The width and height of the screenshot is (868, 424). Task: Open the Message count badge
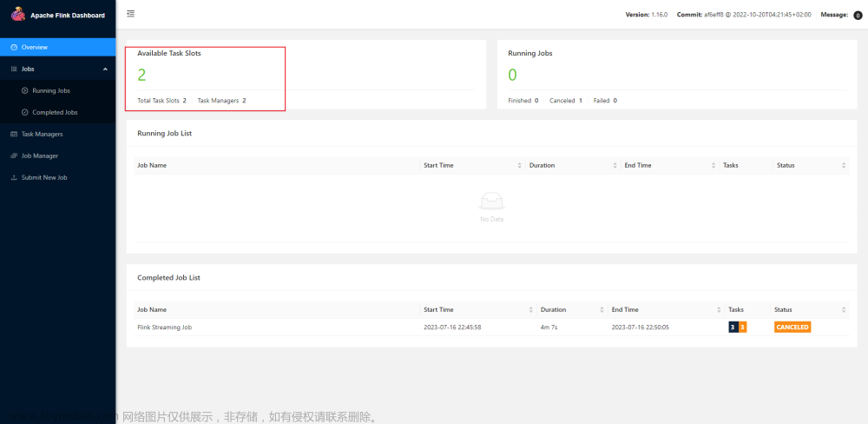tap(858, 16)
